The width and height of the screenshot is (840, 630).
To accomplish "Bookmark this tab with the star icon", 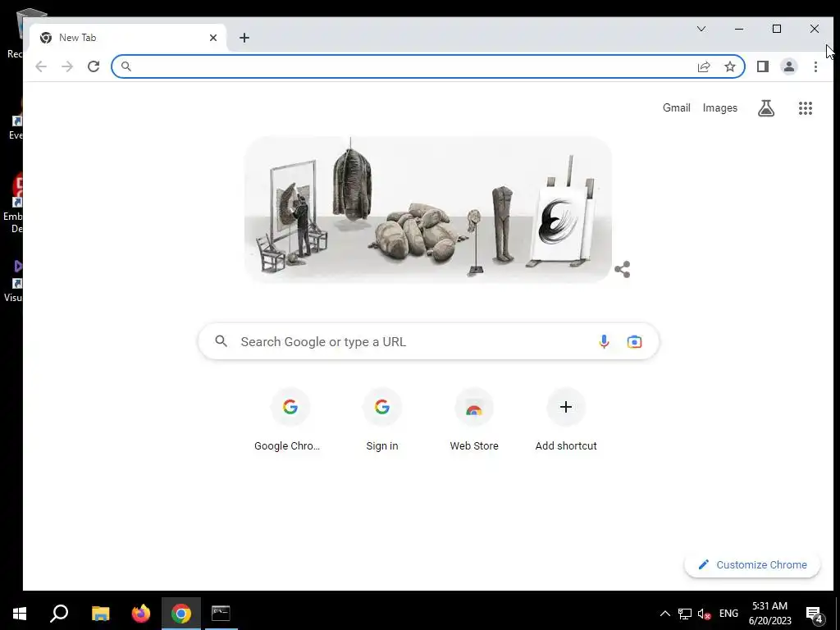I will point(729,66).
